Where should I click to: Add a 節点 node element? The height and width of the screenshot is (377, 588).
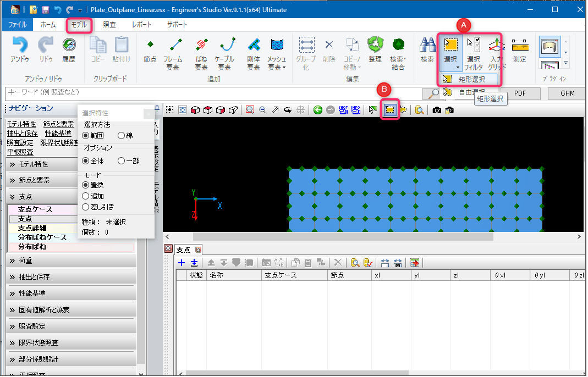(150, 49)
